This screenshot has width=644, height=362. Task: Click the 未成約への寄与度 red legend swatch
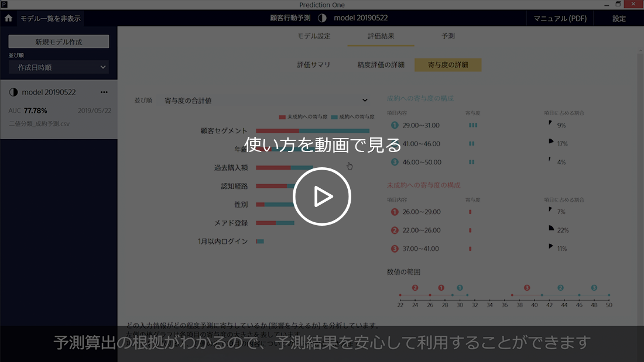282,118
